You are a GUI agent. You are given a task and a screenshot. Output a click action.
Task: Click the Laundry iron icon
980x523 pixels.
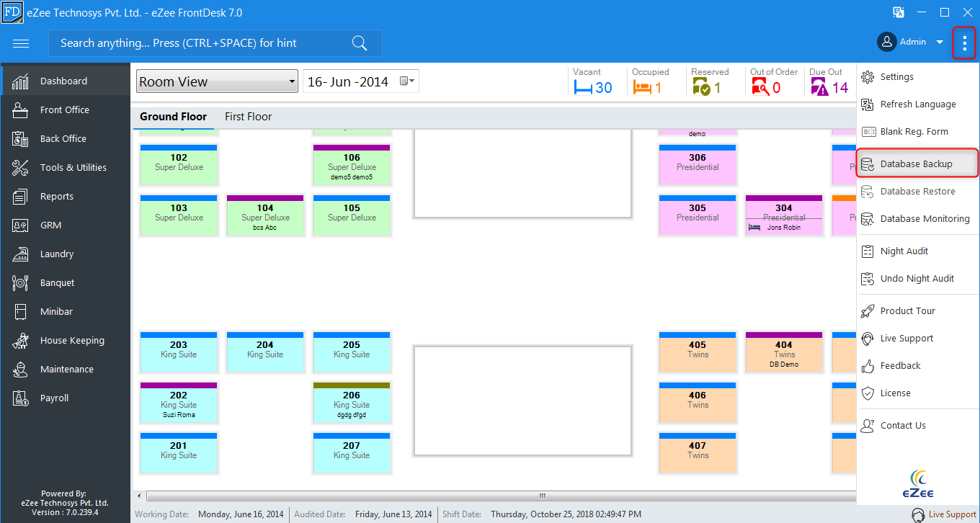pos(20,254)
